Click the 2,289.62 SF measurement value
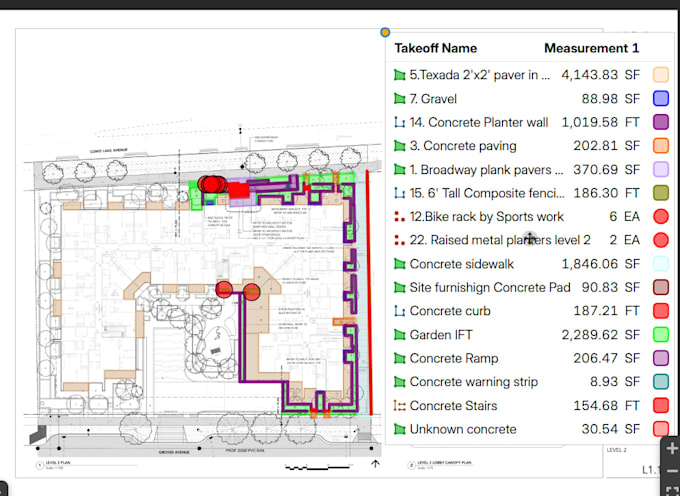 (601, 335)
